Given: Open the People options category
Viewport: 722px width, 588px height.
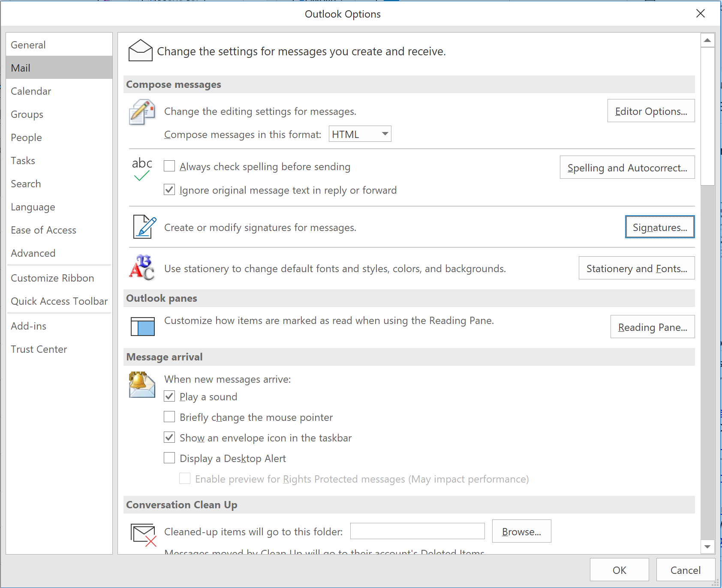Looking at the screenshot, I should click(x=59, y=137).
